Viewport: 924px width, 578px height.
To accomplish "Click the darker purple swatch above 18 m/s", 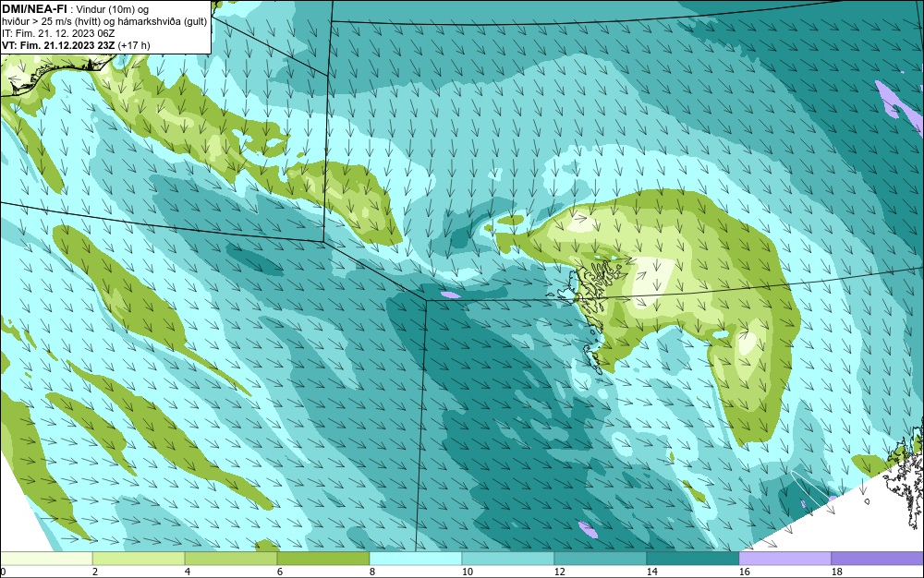I will [878, 559].
